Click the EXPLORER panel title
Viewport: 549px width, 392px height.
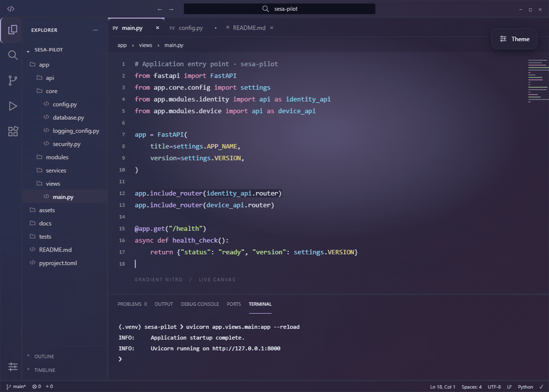(x=44, y=30)
